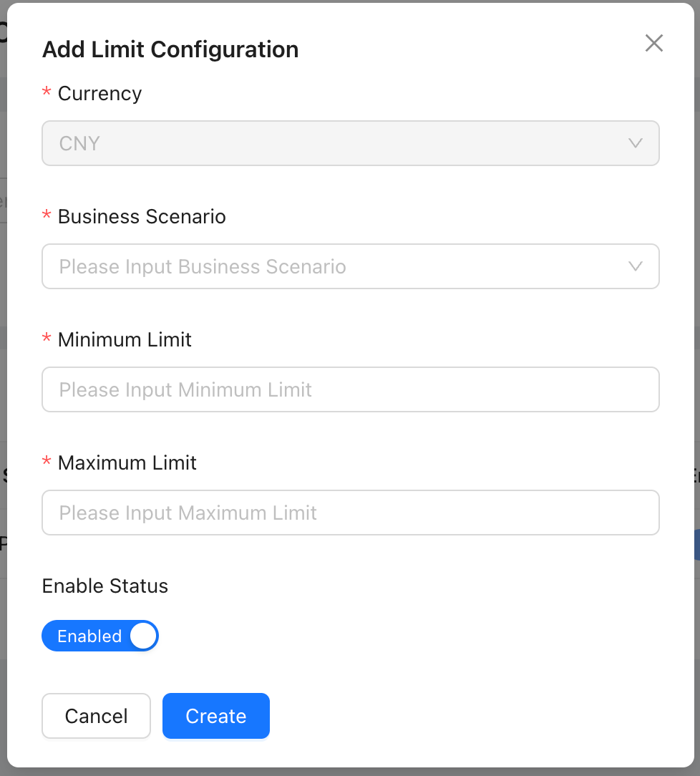Click the Currency field label

[x=99, y=94]
